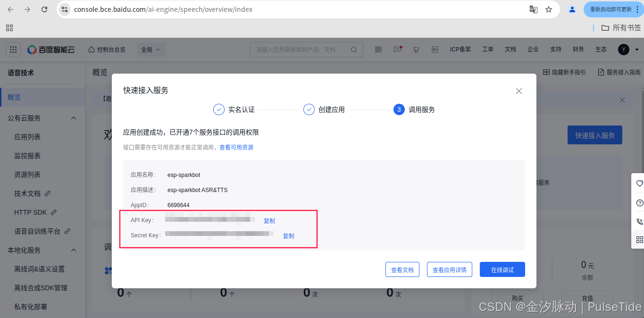Click step 实名认证 in the wizard
The image size is (644, 318).
(234, 109)
